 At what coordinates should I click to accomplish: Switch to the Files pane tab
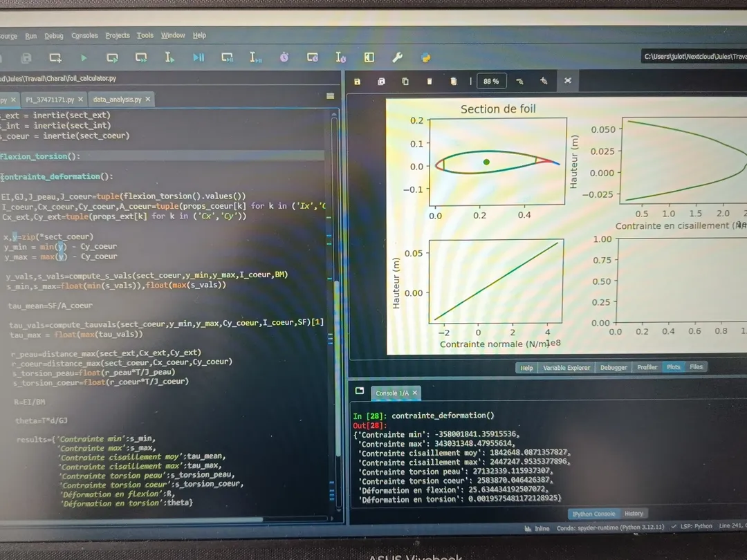pyautogui.click(x=696, y=366)
